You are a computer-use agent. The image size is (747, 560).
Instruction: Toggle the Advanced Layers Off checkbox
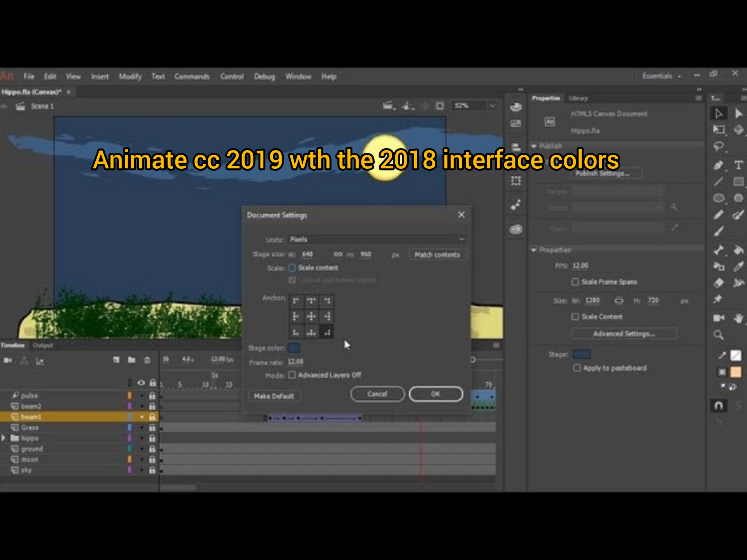(292, 374)
